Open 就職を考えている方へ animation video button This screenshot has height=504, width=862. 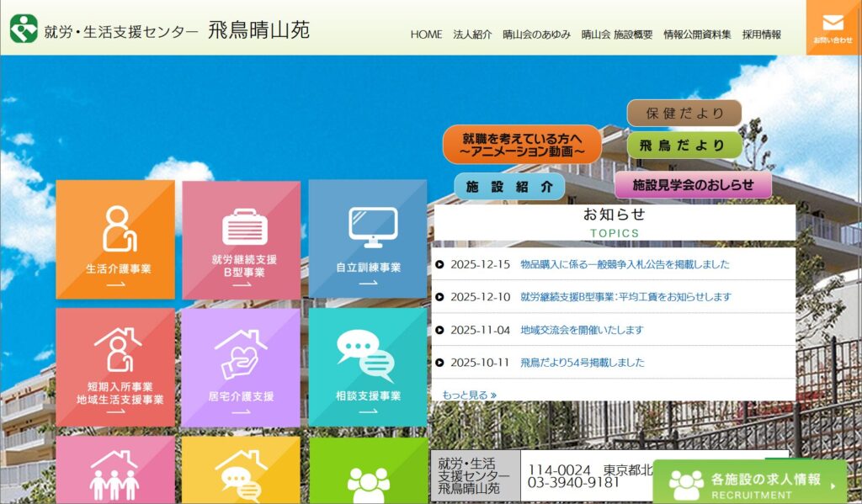(x=522, y=144)
